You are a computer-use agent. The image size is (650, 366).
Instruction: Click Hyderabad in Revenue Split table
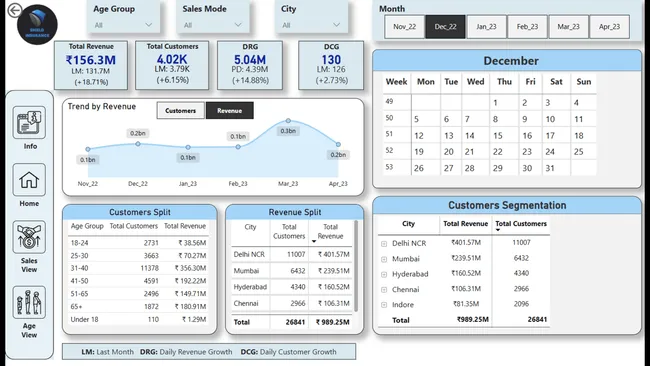[x=250, y=287]
